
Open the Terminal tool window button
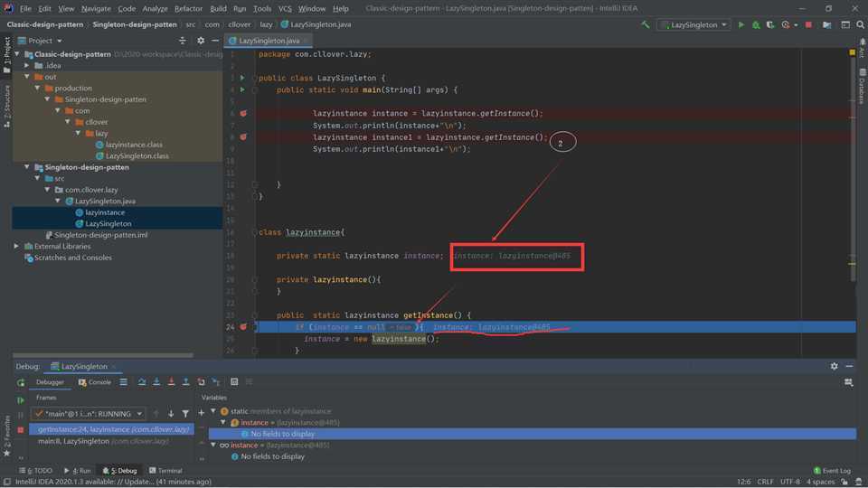tap(165, 471)
